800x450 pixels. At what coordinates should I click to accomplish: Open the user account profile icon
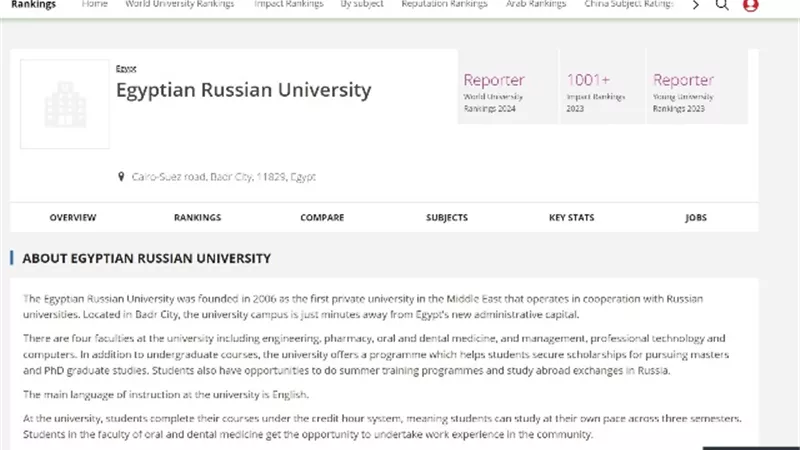(751, 5)
